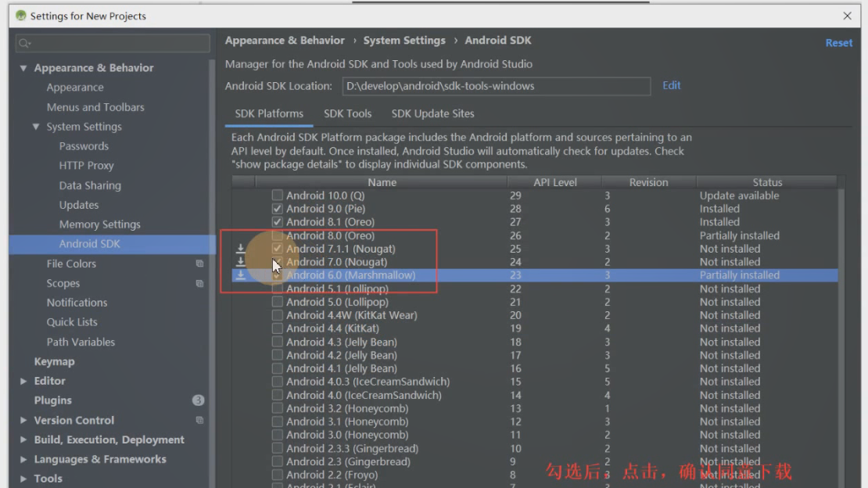This screenshot has width=868, height=488.
Task: Click the project-level icon next to Scopes
Action: (x=199, y=284)
